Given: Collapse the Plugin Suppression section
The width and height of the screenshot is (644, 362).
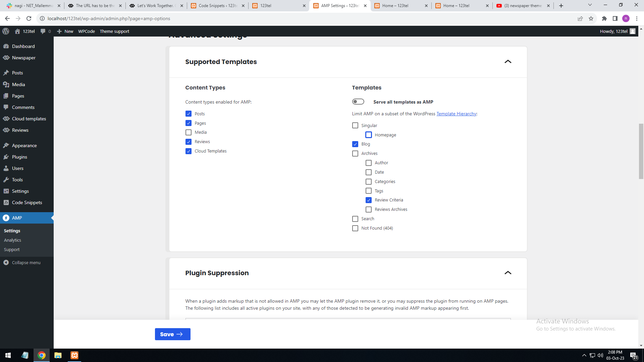Looking at the screenshot, I should tap(508, 273).
